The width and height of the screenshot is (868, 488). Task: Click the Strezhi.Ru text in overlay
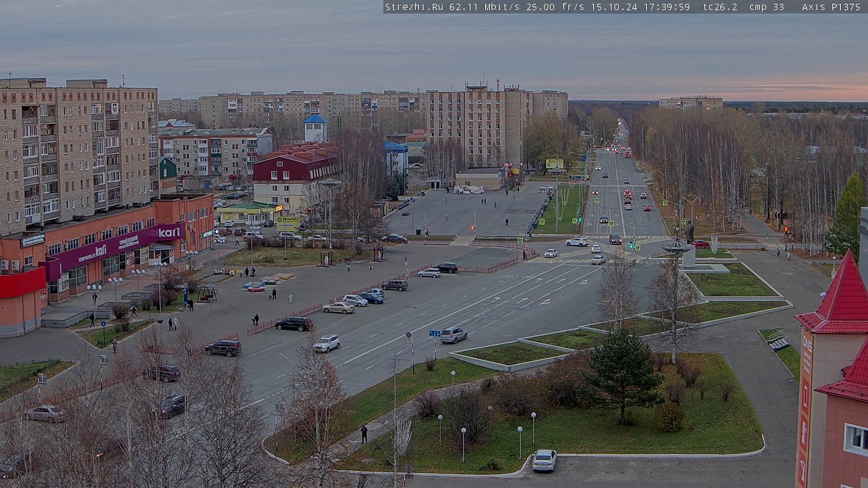click(414, 7)
